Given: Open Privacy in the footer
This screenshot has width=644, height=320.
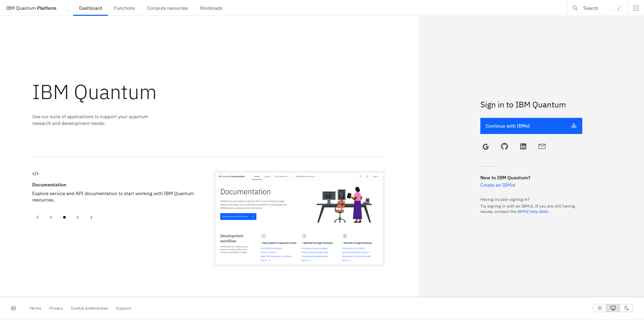Looking at the screenshot, I should coord(56,308).
